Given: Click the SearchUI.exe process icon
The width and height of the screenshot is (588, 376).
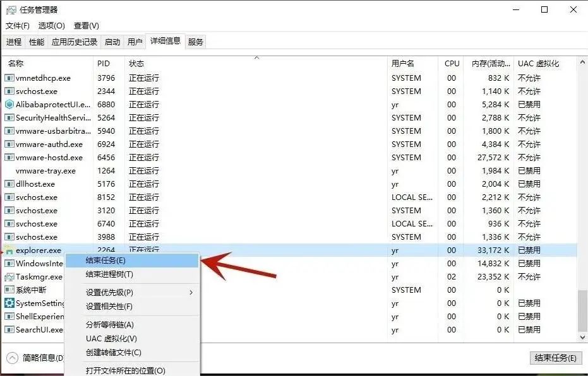Looking at the screenshot, I should coord(9,329).
